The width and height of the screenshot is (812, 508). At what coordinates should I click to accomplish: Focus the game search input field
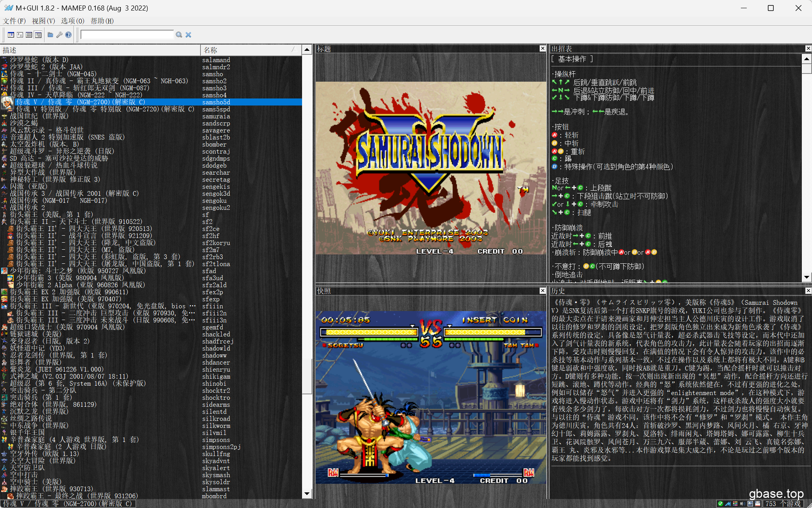127,35
